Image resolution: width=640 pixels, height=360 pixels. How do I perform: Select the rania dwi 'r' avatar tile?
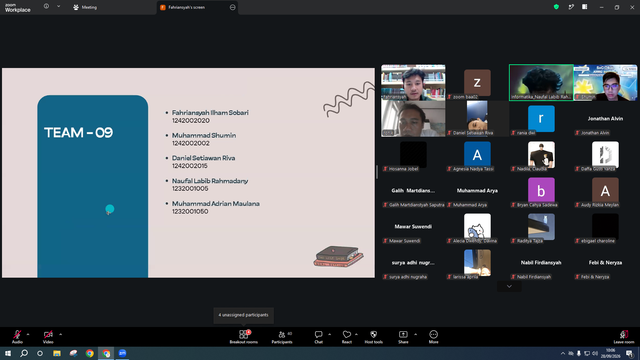541,118
